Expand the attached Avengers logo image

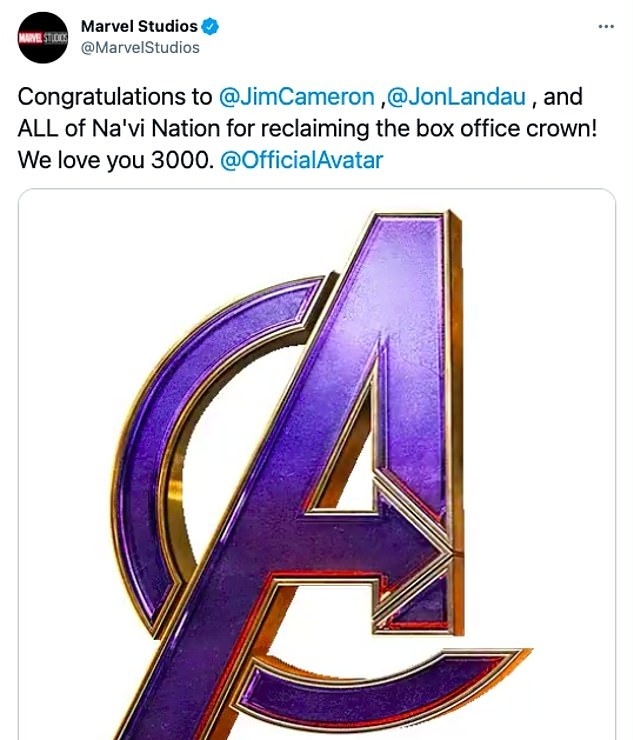(317, 464)
